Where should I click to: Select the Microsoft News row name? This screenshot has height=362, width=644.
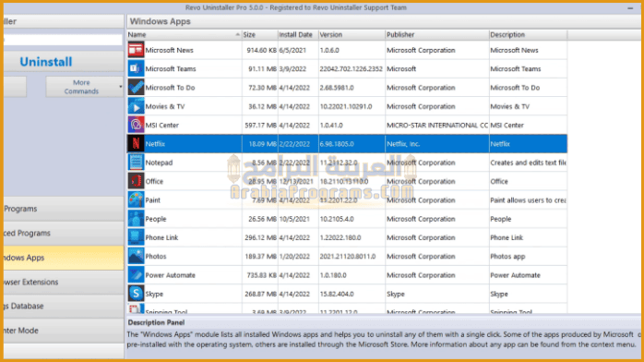click(169, 50)
